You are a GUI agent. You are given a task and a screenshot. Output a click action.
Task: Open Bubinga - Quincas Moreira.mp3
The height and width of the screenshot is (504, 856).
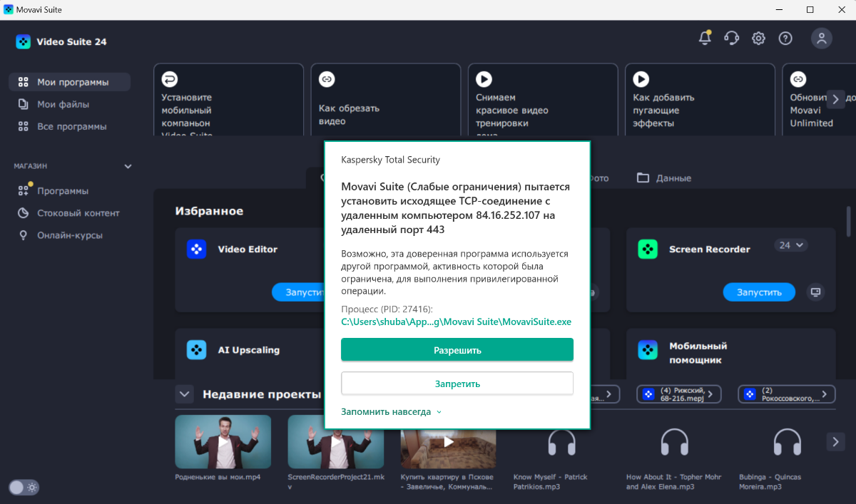point(787,442)
